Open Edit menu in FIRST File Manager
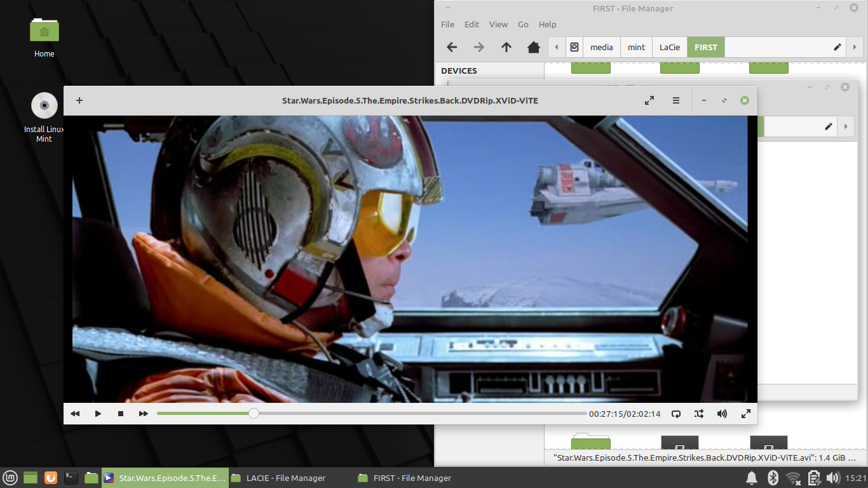Image resolution: width=868 pixels, height=488 pixels. [471, 24]
